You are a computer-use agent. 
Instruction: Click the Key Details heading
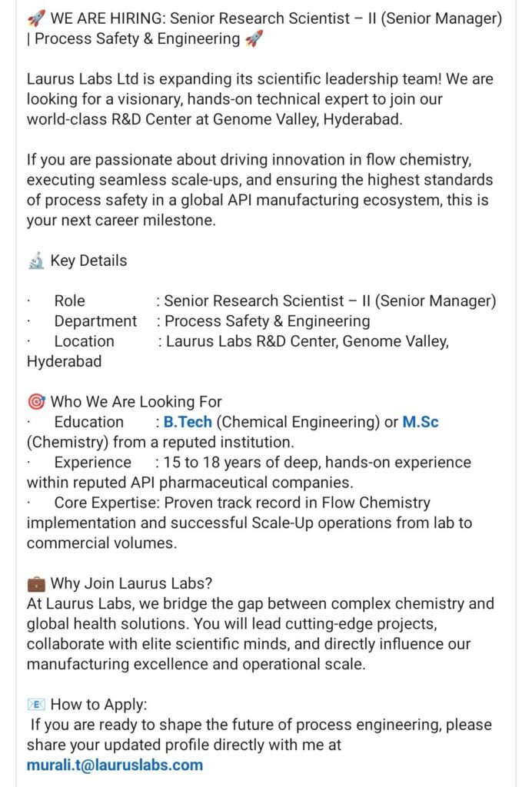pyautogui.click(x=89, y=261)
